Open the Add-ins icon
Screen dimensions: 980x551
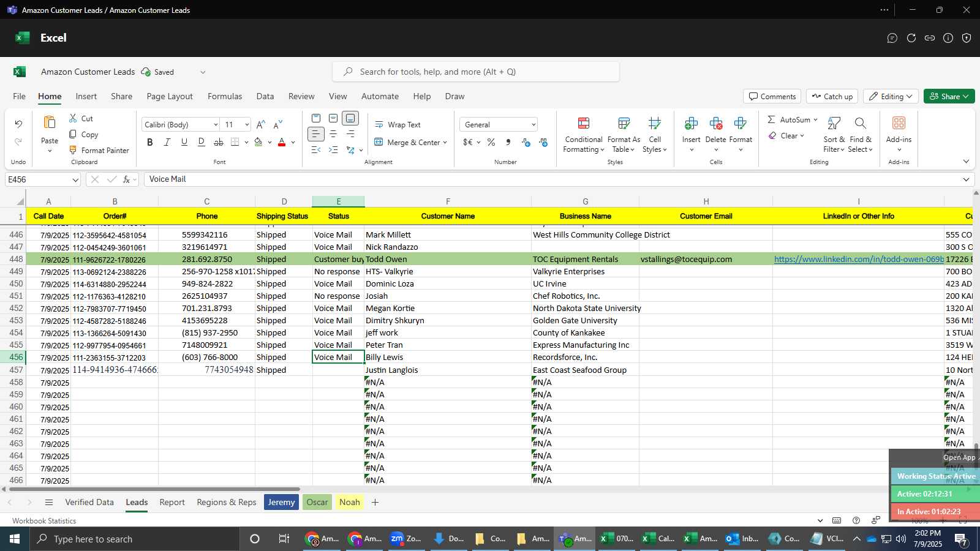click(x=899, y=123)
